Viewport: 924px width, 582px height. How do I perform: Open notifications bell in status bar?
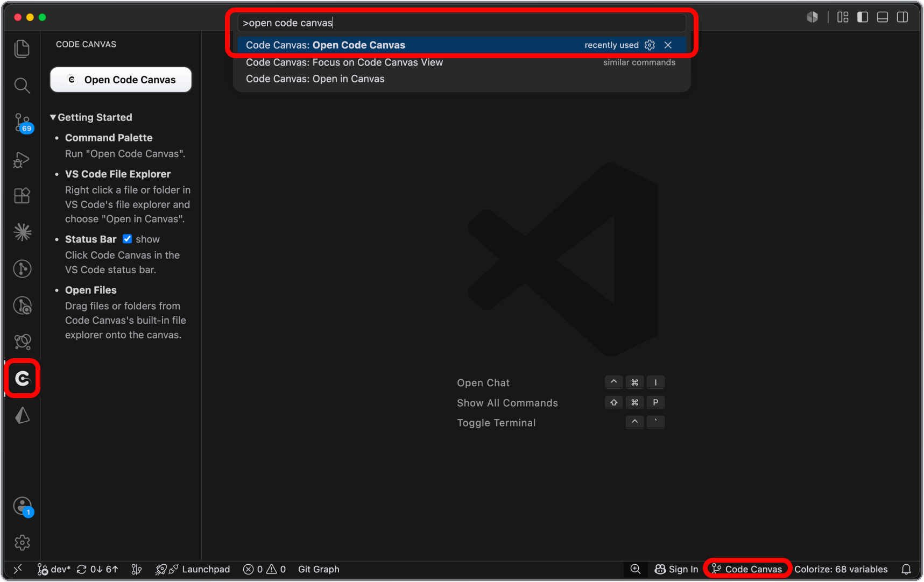coord(906,569)
